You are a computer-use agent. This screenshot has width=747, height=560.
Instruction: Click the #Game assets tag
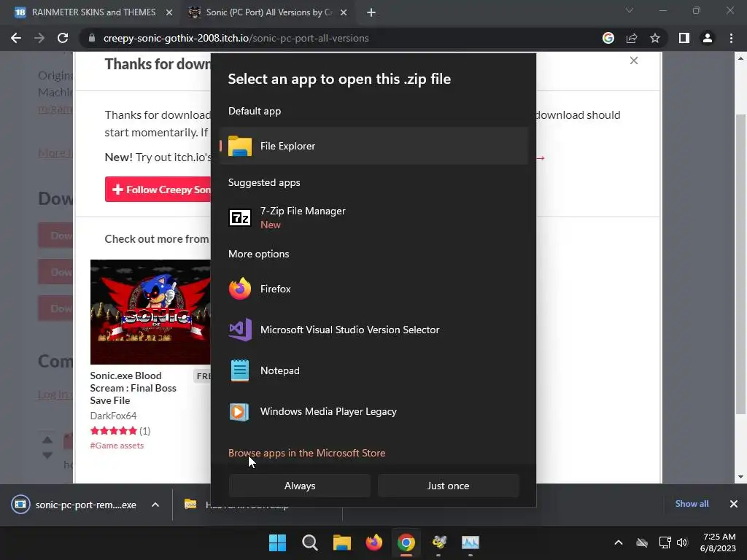coord(117,446)
